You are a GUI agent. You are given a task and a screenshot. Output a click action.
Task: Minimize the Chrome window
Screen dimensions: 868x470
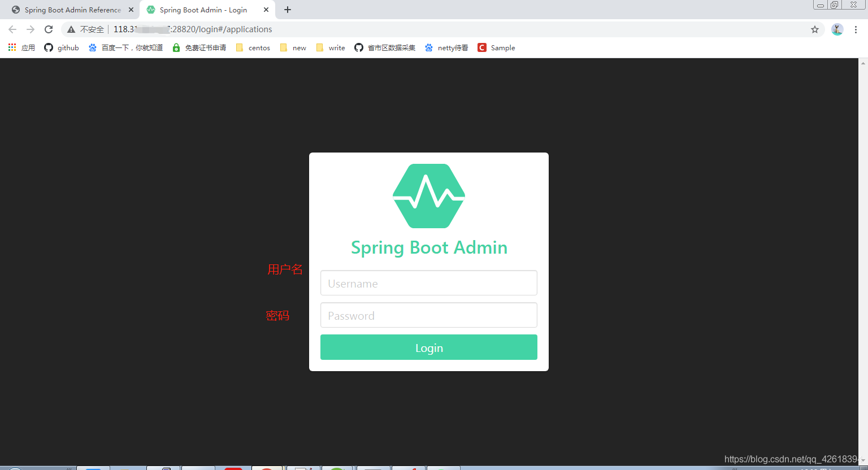coord(821,5)
